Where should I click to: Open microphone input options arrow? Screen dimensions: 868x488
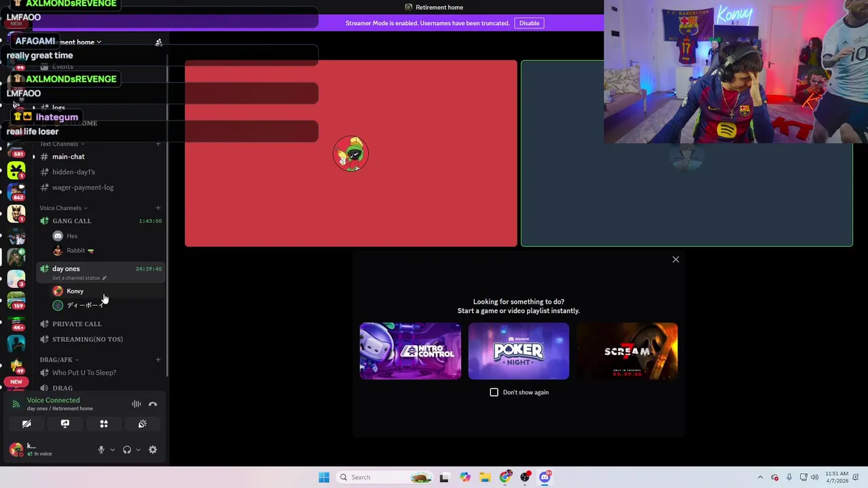(113, 449)
